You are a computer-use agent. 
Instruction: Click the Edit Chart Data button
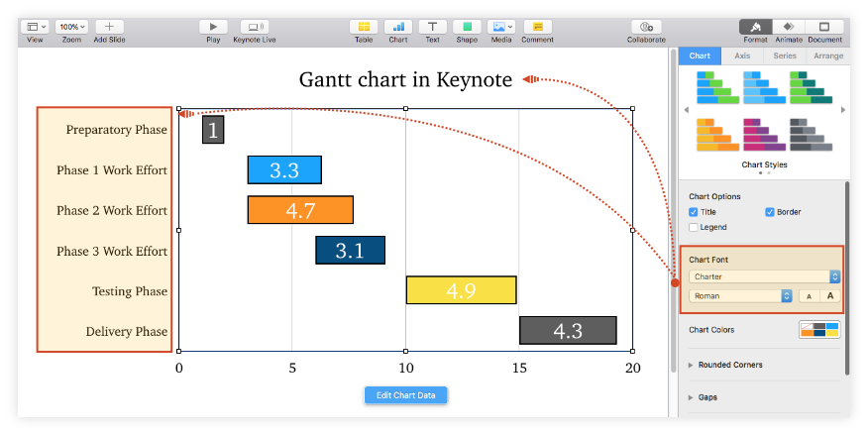tap(406, 395)
